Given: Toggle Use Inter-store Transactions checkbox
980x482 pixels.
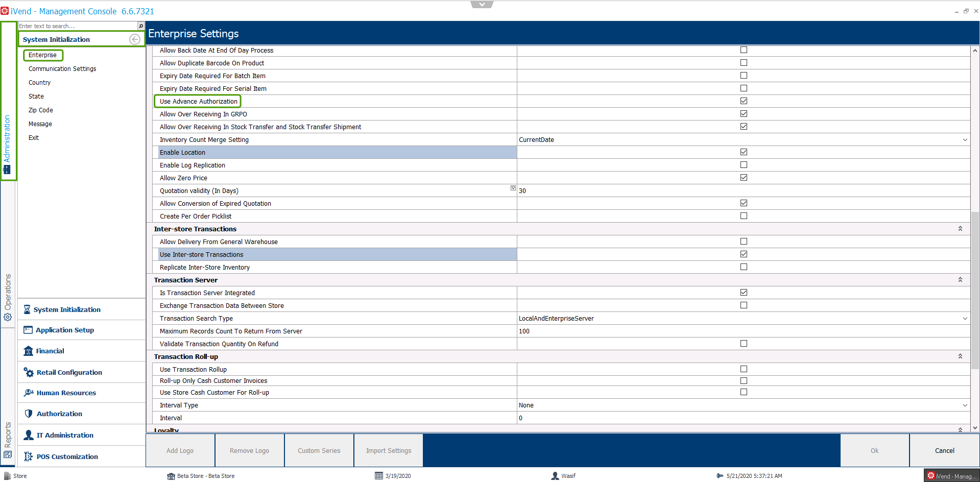Looking at the screenshot, I should (744, 254).
